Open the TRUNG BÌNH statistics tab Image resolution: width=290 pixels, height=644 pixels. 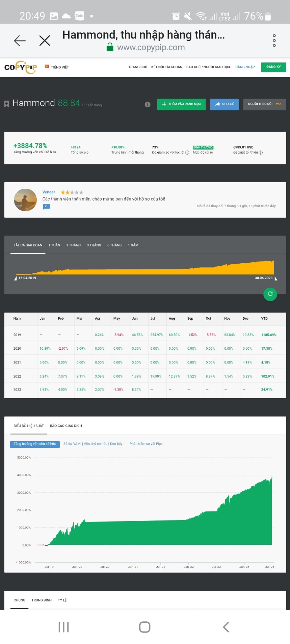point(42,600)
